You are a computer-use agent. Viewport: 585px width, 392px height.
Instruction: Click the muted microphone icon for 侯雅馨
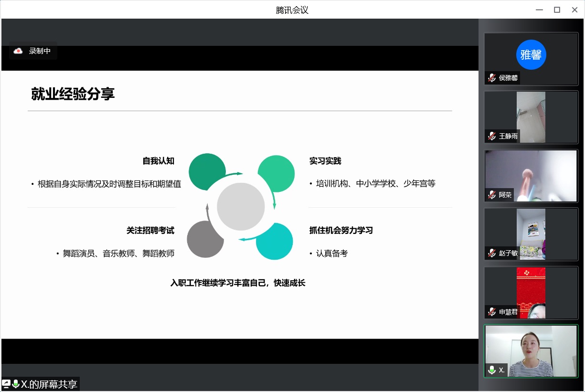[492, 78]
